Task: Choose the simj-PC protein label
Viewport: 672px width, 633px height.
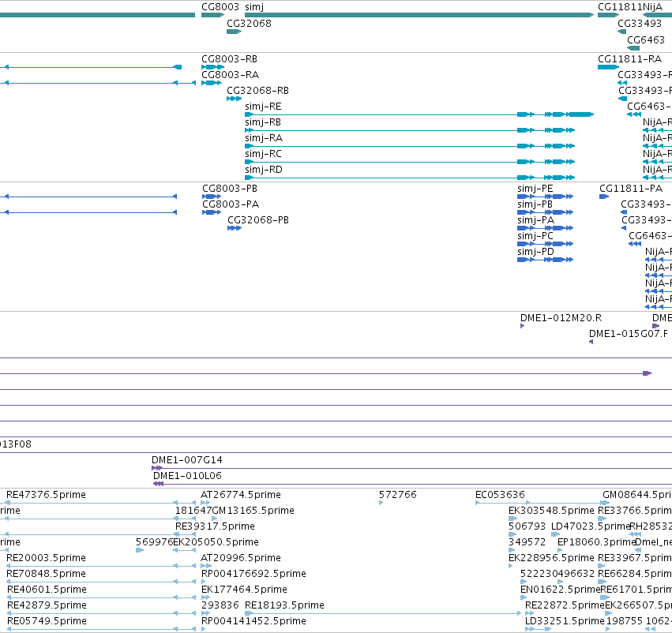Action: pyautogui.click(x=535, y=237)
